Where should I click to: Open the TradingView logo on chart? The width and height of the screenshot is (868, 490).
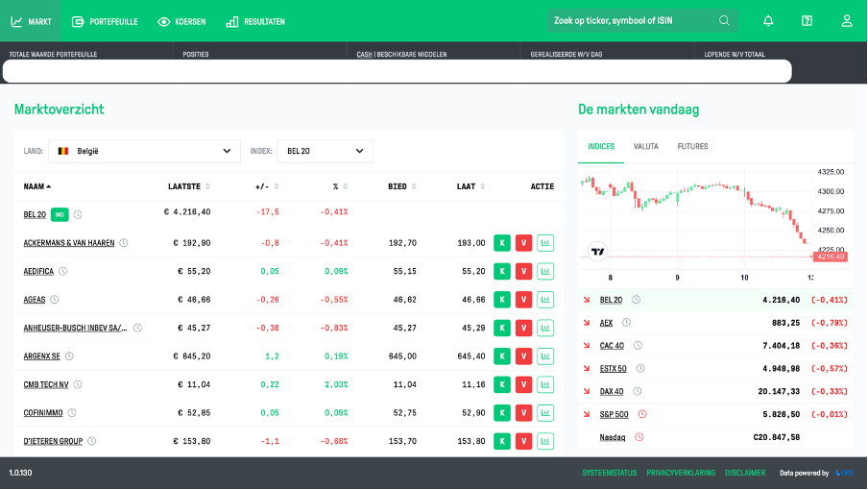click(598, 252)
